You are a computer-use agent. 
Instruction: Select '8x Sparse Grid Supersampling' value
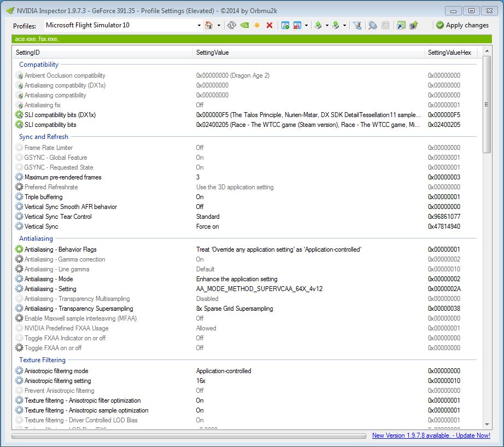pyautogui.click(x=235, y=309)
